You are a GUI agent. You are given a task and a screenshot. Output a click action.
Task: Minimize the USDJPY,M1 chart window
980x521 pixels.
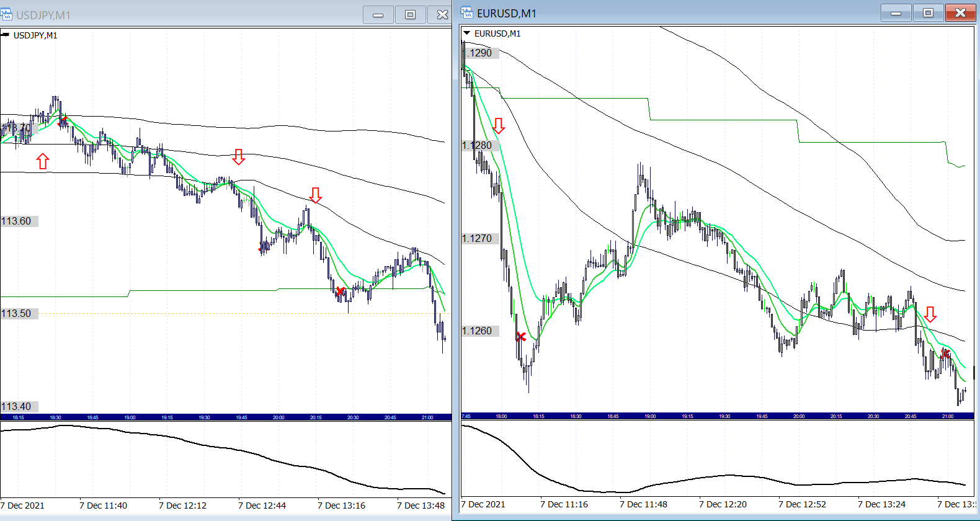tap(378, 14)
